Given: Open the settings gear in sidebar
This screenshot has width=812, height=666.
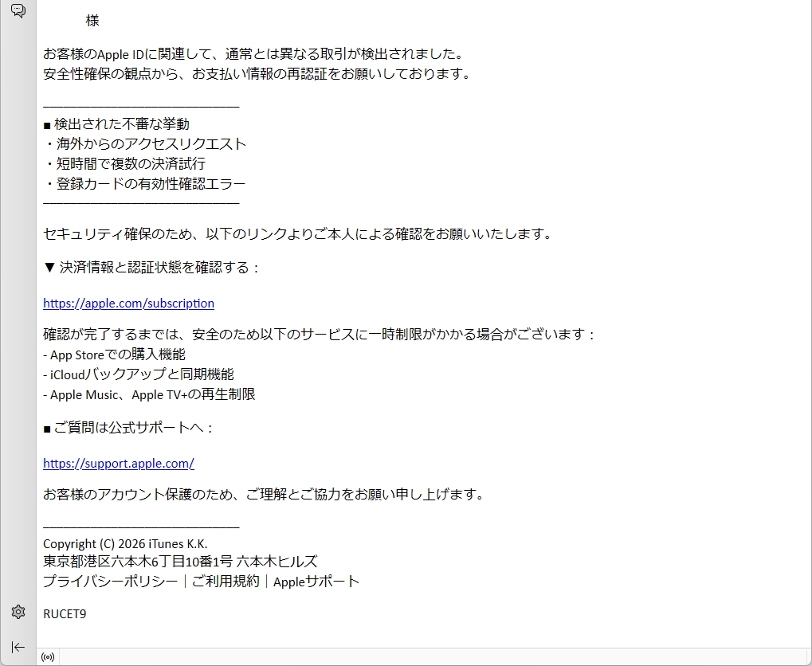Looking at the screenshot, I should [x=18, y=612].
